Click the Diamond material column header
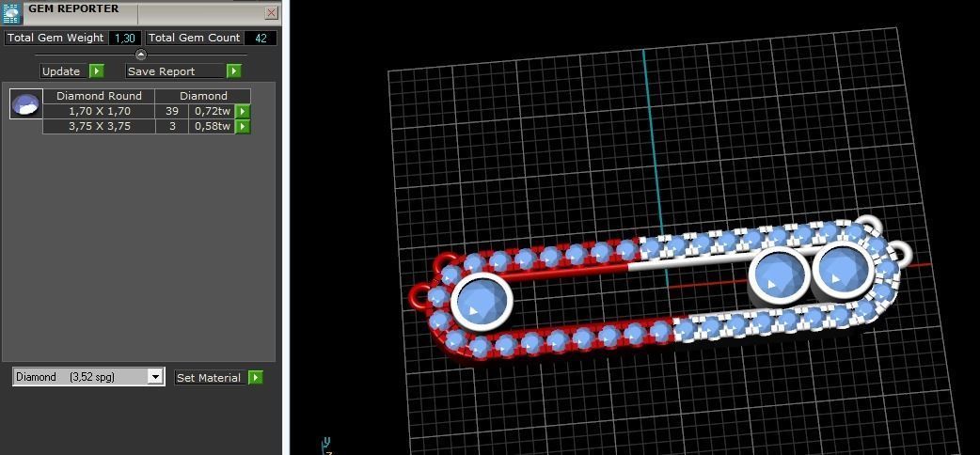 [x=203, y=96]
